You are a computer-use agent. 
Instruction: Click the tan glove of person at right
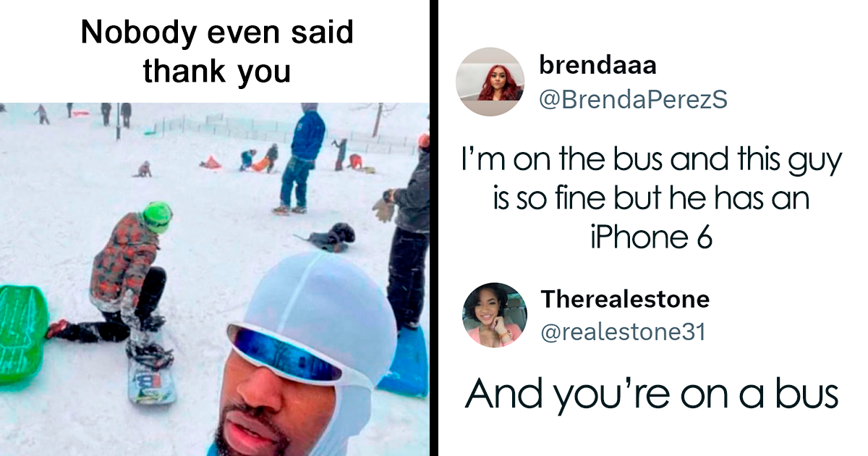click(383, 209)
